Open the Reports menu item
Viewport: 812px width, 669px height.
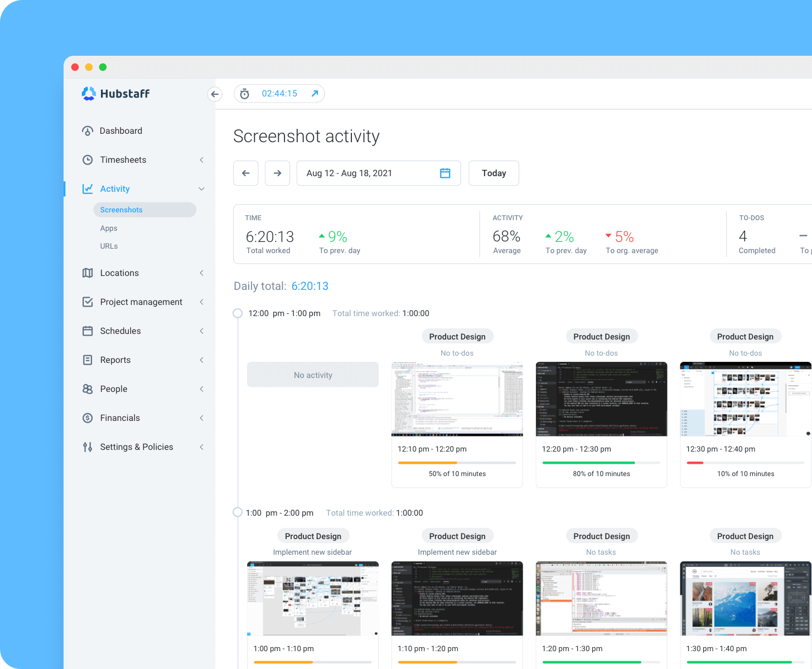(x=115, y=360)
